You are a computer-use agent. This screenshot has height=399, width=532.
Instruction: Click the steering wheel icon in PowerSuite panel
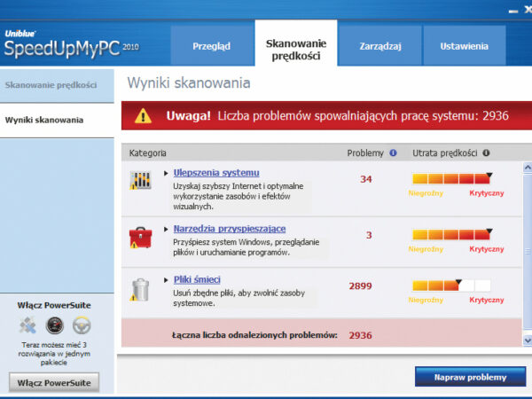[x=83, y=326]
